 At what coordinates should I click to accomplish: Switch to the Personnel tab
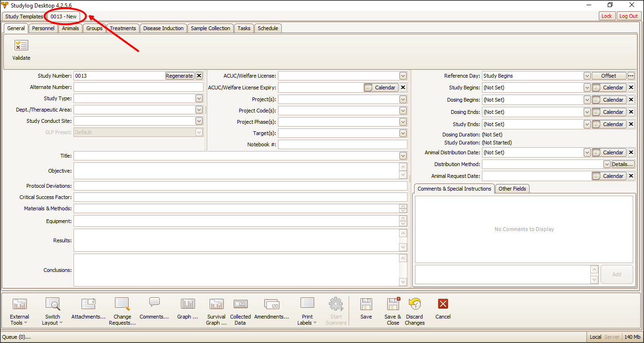tap(43, 28)
